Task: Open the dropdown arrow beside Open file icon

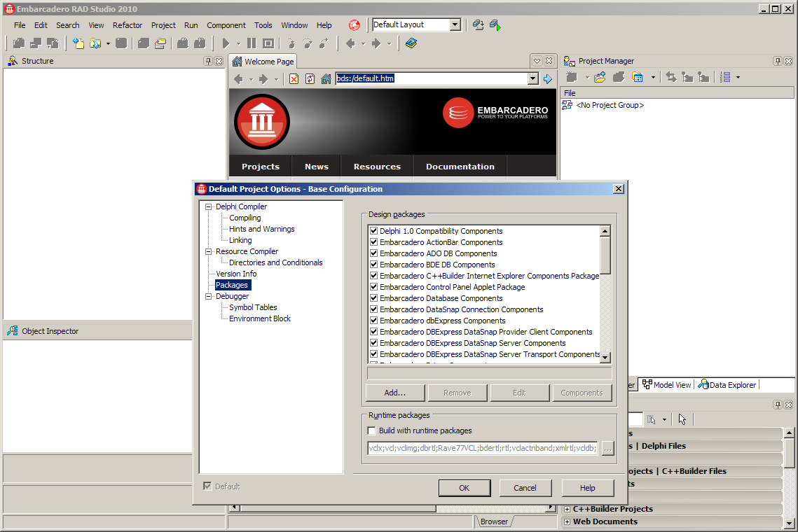Action: tap(108, 43)
